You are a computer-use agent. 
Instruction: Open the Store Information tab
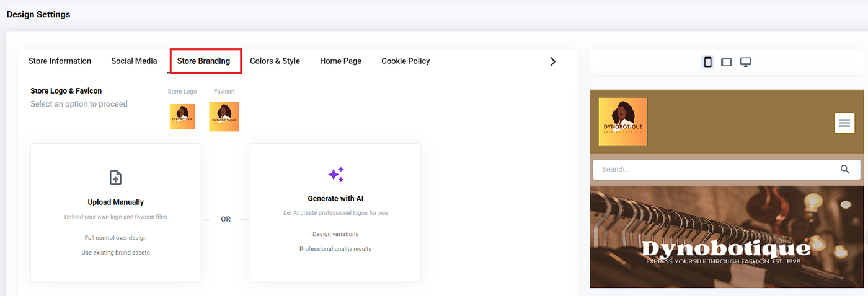pyautogui.click(x=60, y=61)
